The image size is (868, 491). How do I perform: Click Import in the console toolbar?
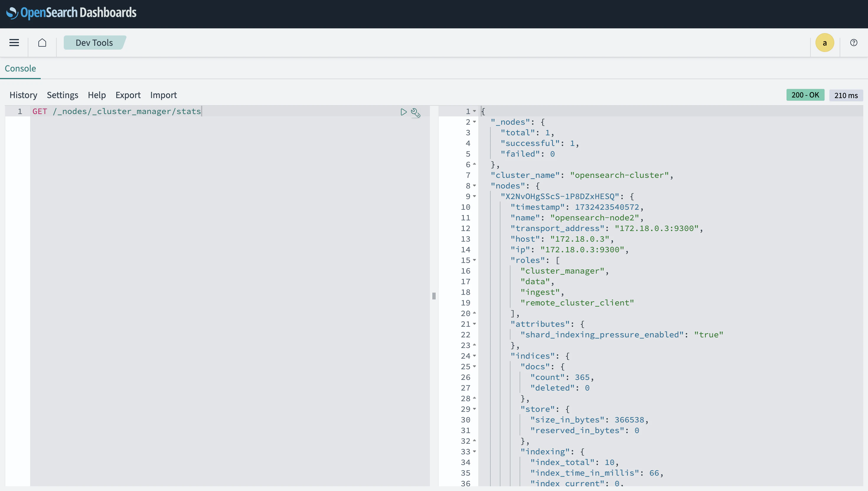coord(164,95)
